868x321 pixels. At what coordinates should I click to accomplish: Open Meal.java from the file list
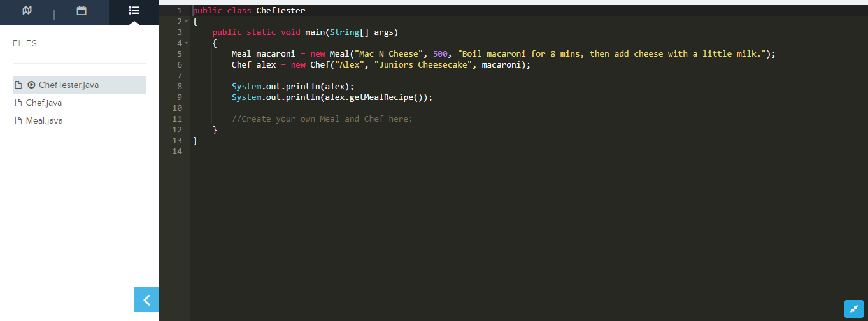click(44, 120)
